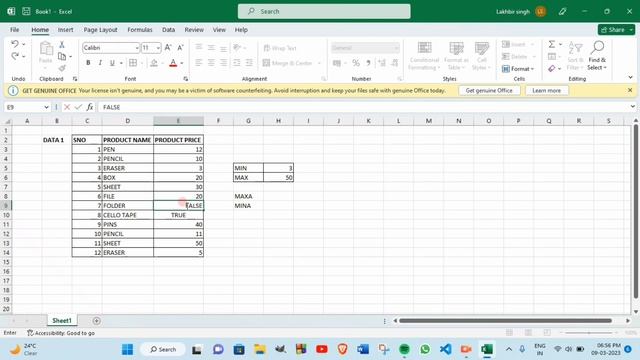Select column header G
640x360 pixels.
[x=248, y=121]
